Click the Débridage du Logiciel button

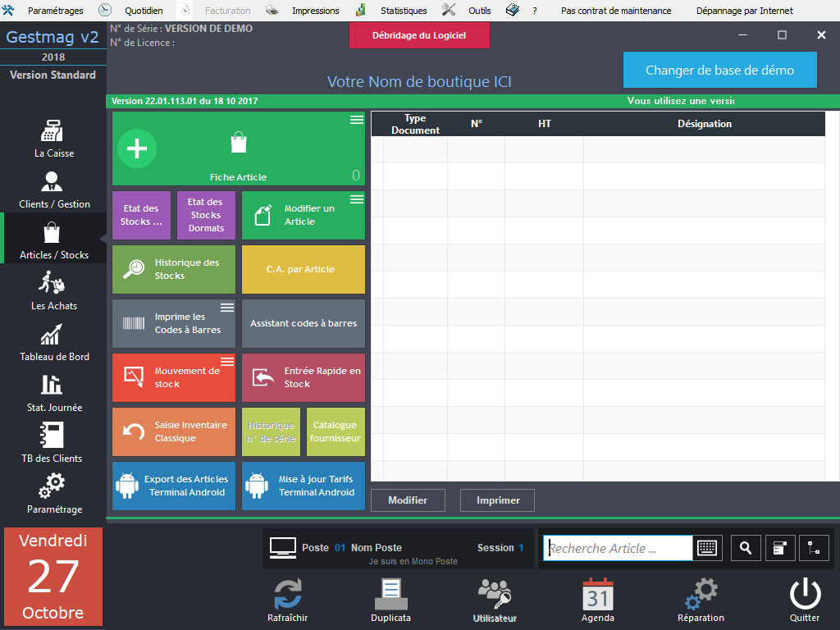point(419,35)
